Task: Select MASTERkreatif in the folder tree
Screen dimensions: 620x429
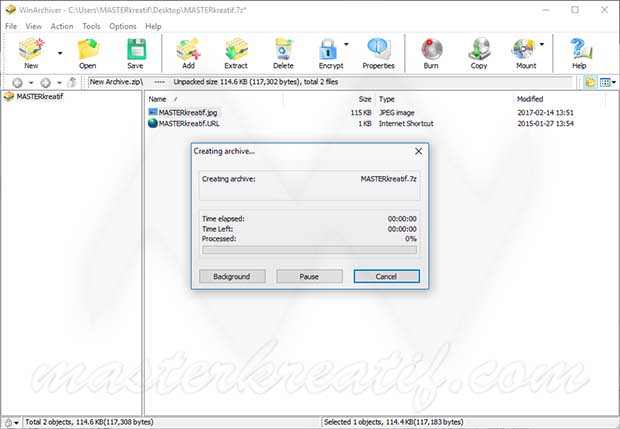Action: tap(40, 96)
